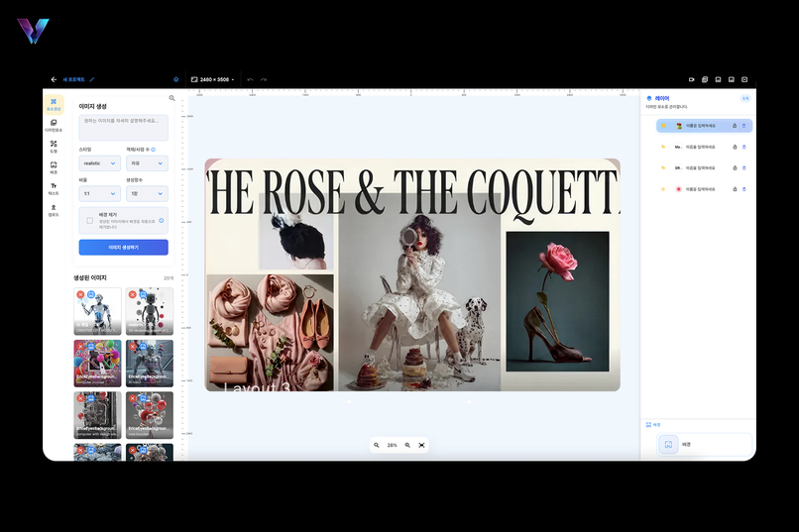
Task: Select the crouching dark robot thumbnail
Action: (x=150, y=364)
